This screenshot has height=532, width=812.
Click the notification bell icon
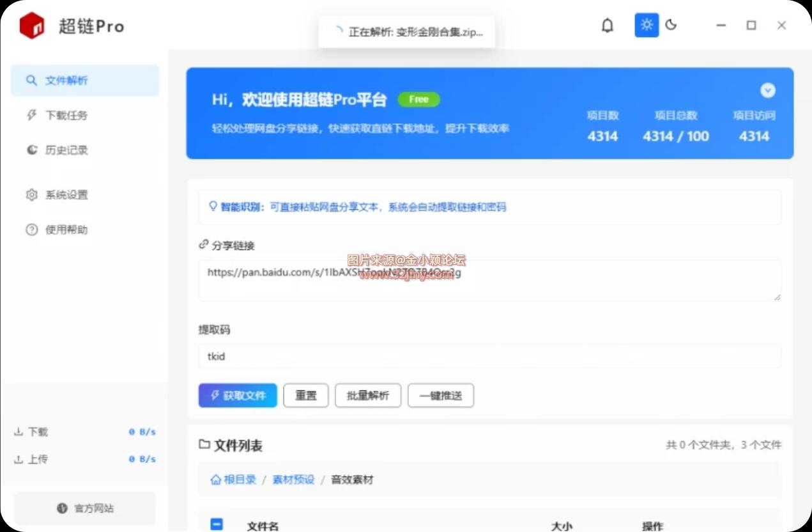(x=608, y=26)
